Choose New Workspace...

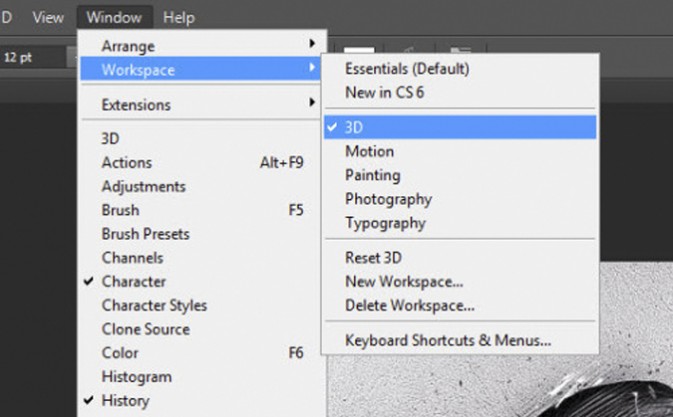[x=403, y=282]
